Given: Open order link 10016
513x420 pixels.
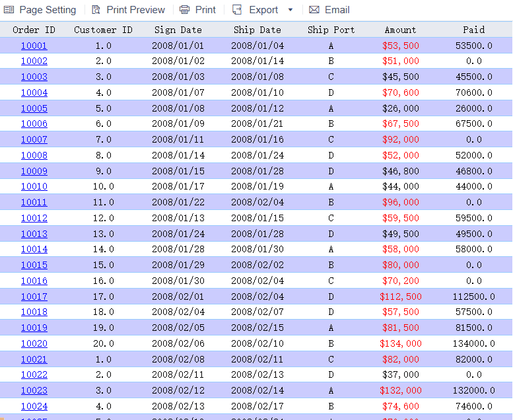Looking at the screenshot, I should pos(34,281).
